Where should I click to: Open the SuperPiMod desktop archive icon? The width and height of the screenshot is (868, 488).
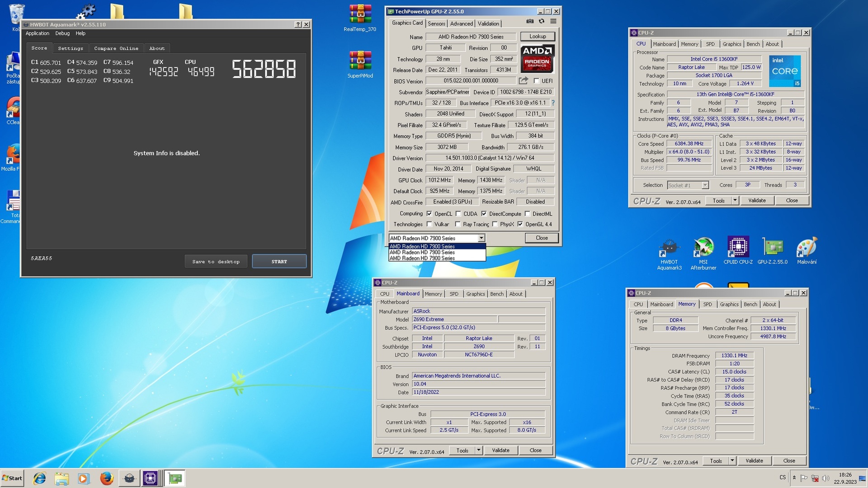tap(360, 64)
